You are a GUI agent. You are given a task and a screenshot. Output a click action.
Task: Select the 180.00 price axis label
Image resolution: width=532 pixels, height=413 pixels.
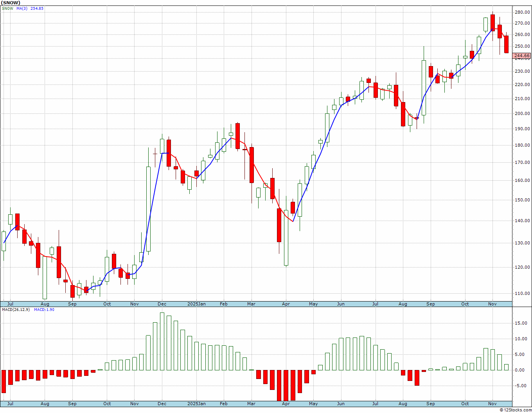[523, 145]
